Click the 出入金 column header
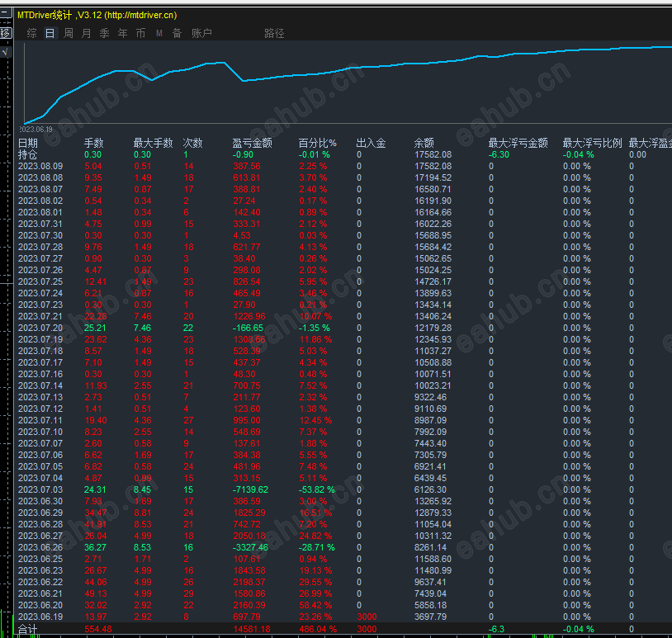 pos(371,143)
